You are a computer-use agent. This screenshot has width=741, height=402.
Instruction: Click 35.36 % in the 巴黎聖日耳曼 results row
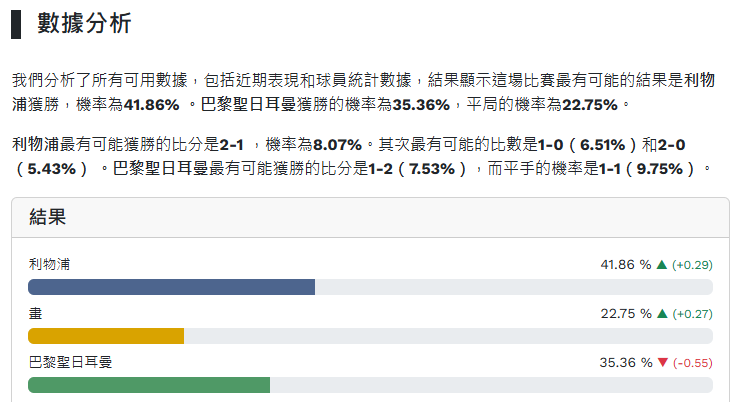[x=625, y=362]
